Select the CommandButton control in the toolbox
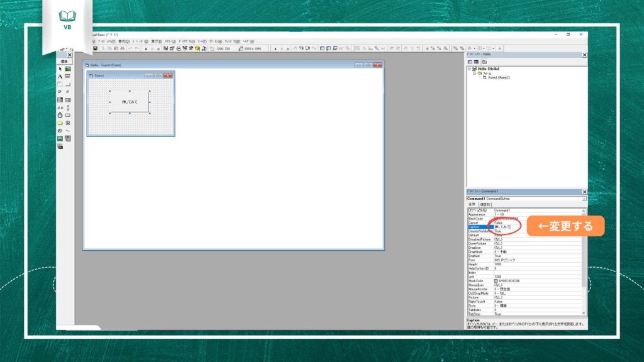Screen dimensions: 644x362 point(68,84)
